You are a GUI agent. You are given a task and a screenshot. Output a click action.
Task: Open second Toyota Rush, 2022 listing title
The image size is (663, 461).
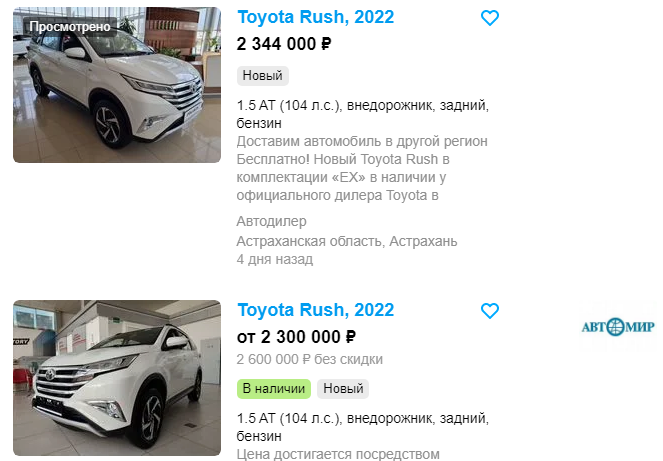click(315, 310)
